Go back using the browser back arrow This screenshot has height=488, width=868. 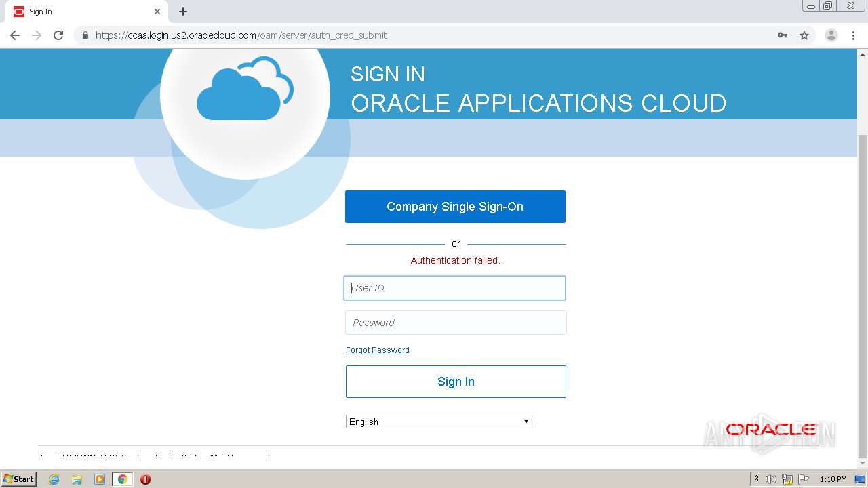pyautogui.click(x=15, y=35)
